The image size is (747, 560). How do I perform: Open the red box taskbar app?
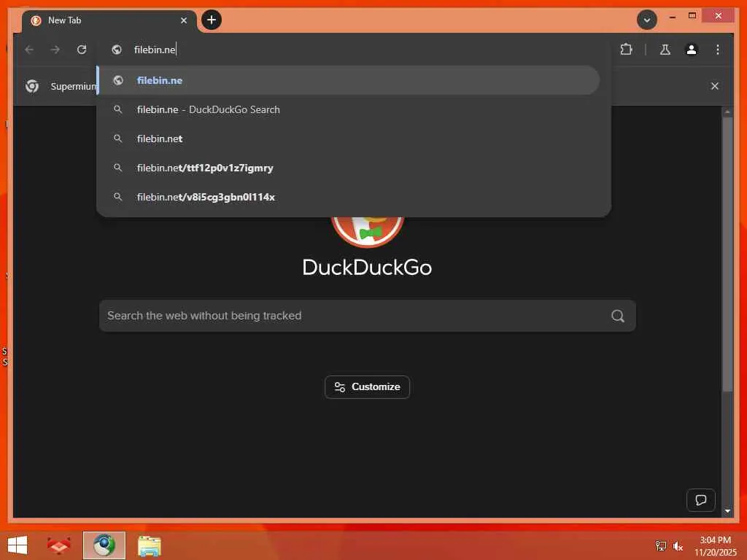(x=58, y=545)
